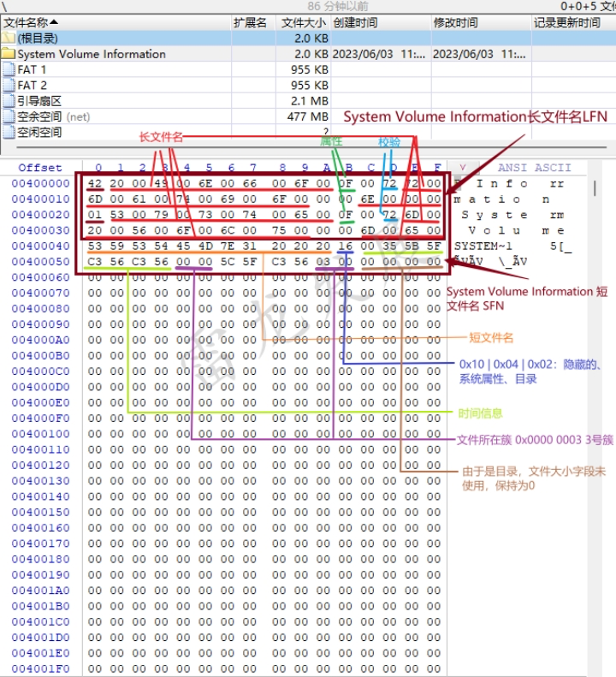Click offset 00400100 in the Offset column

tap(40, 433)
